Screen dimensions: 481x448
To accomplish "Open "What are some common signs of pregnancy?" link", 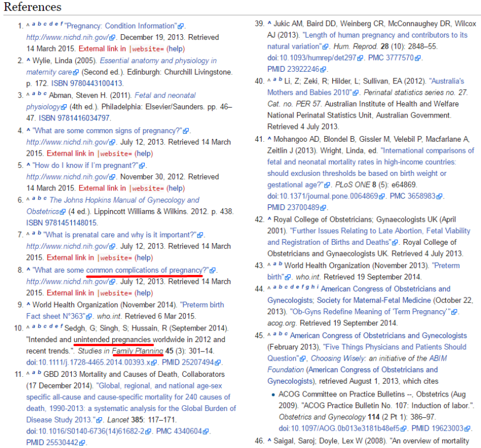I will click(107, 131).
